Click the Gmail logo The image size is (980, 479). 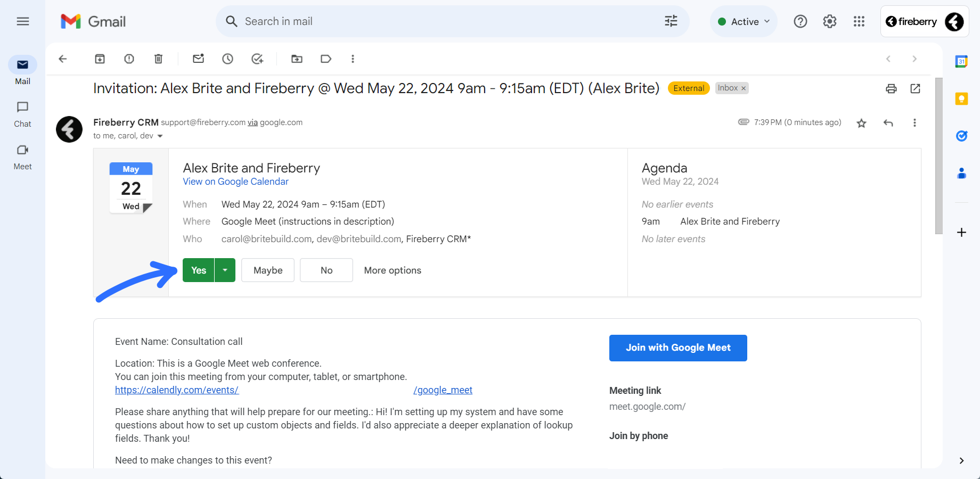93,21
